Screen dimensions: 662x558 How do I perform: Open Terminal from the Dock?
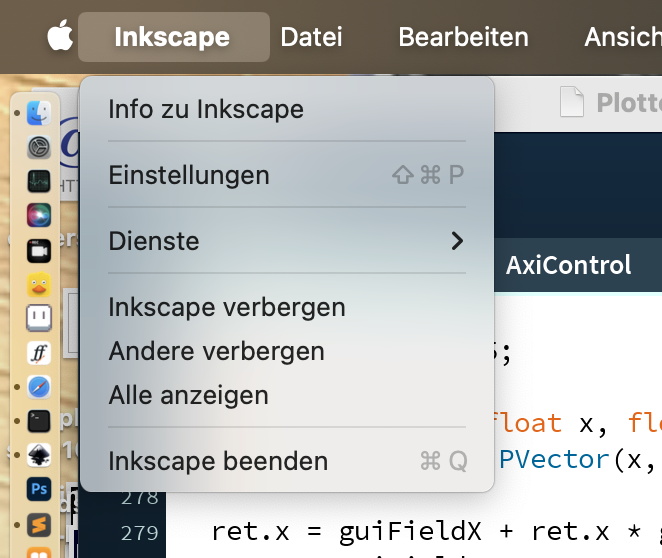point(39,421)
